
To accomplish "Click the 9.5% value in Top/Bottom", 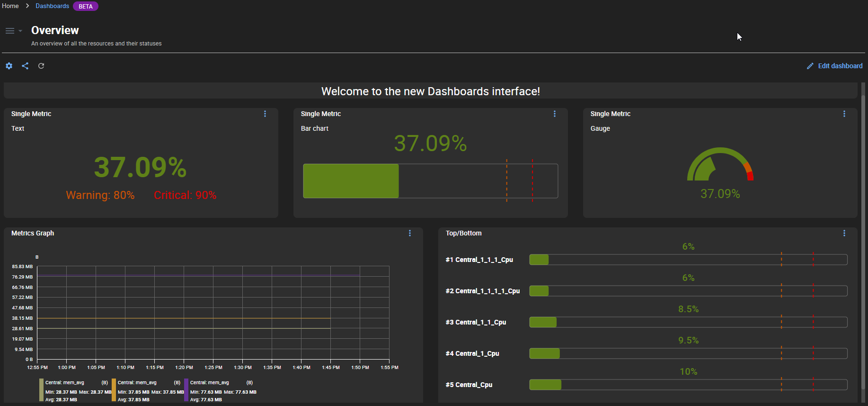I will click(x=688, y=341).
